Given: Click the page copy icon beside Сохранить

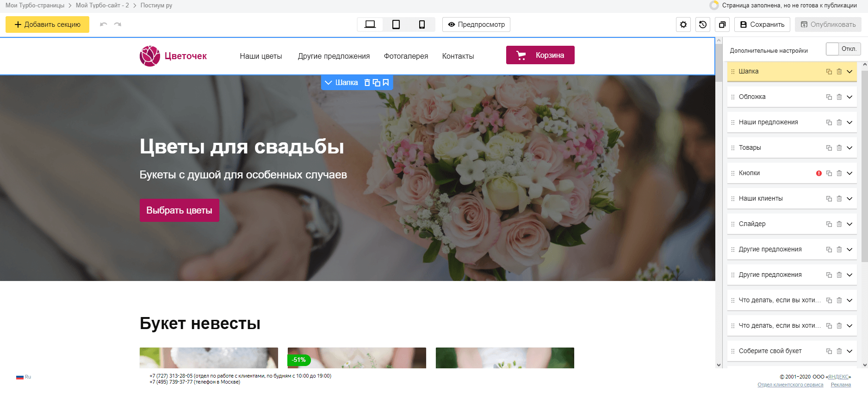Looking at the screenshot, I should tap(722, 24).
